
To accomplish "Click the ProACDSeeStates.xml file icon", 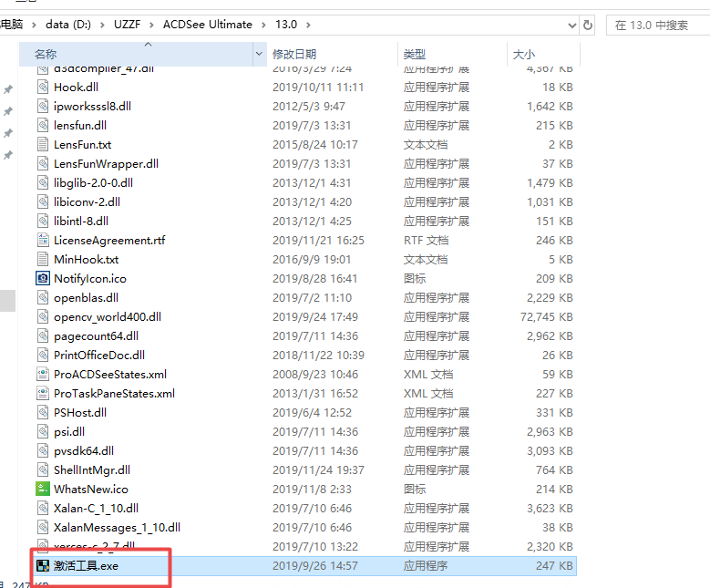I will coord(43,375).
